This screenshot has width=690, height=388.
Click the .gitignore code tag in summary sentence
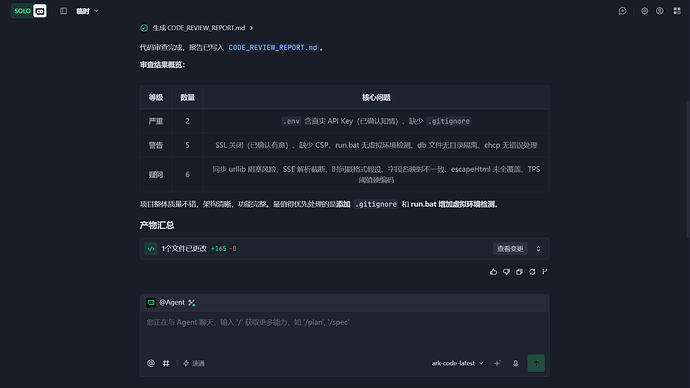point(376,204)
